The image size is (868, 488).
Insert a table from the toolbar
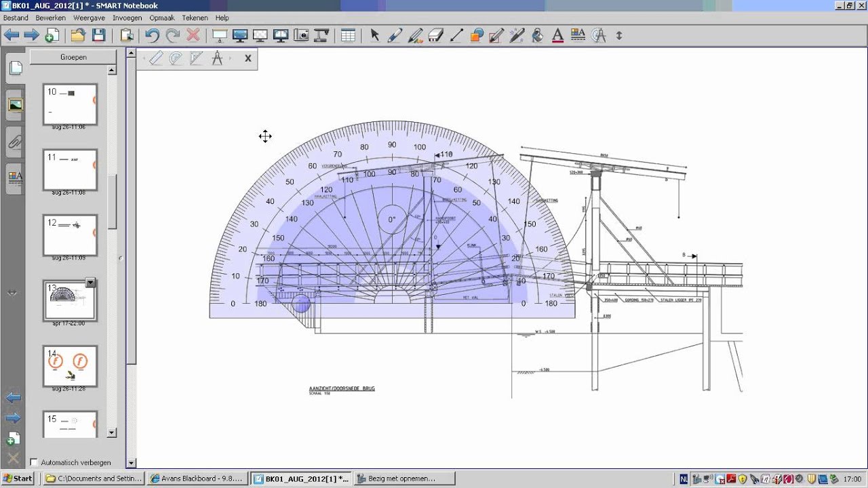point(348,35)
